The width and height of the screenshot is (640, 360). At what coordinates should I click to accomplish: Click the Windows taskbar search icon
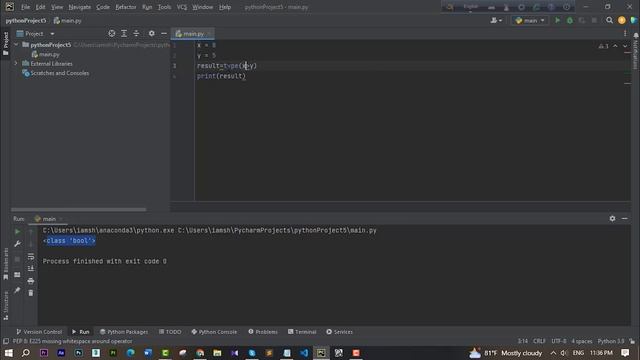26,353
